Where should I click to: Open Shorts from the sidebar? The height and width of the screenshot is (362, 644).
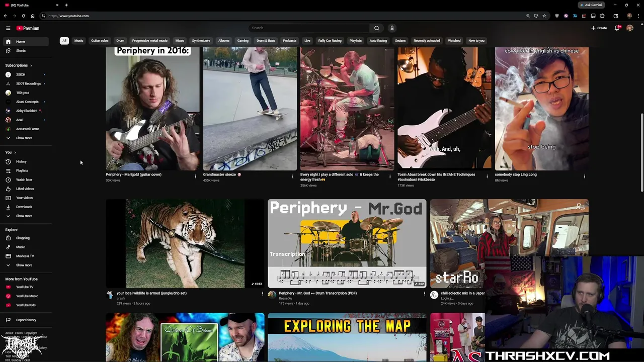point(27,51)
